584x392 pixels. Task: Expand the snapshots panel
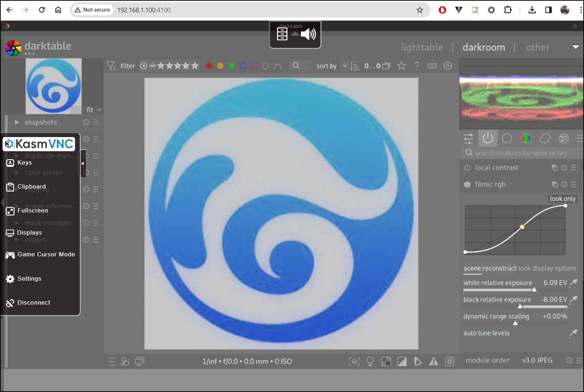click(x=17, y=122)
